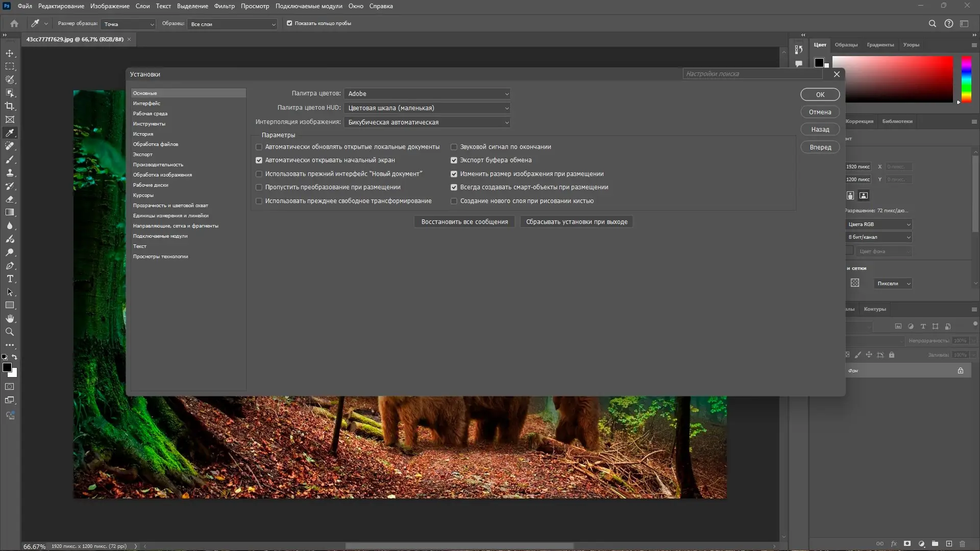Toggle 'Показать кольцо пробы' checkbox
The image size is (980, 551).
point(289,23)
